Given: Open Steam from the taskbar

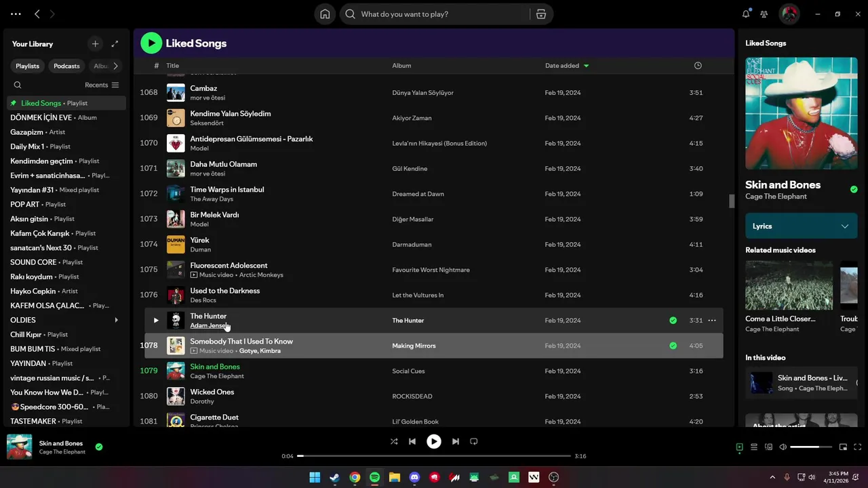Looking at the screenshot, I should (334, 477).
